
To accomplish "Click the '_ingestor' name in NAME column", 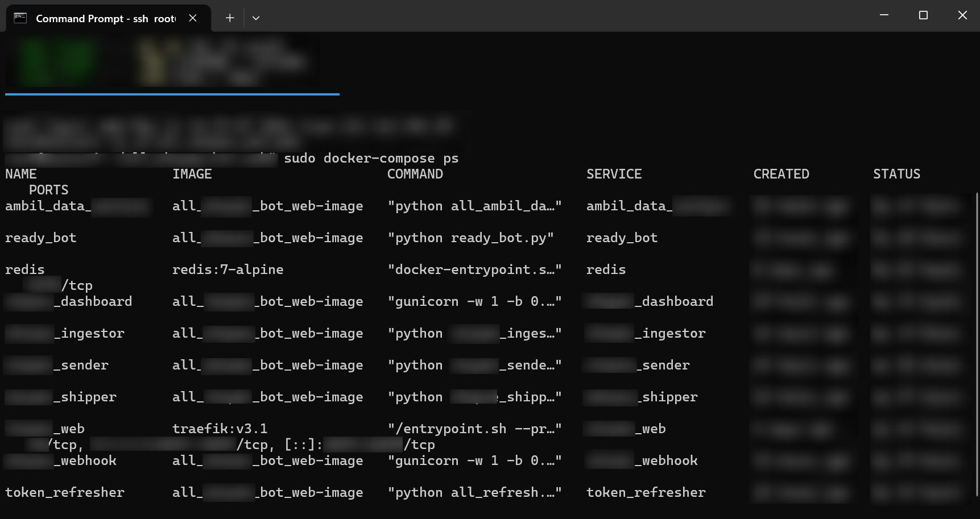I will click(89, 333).
